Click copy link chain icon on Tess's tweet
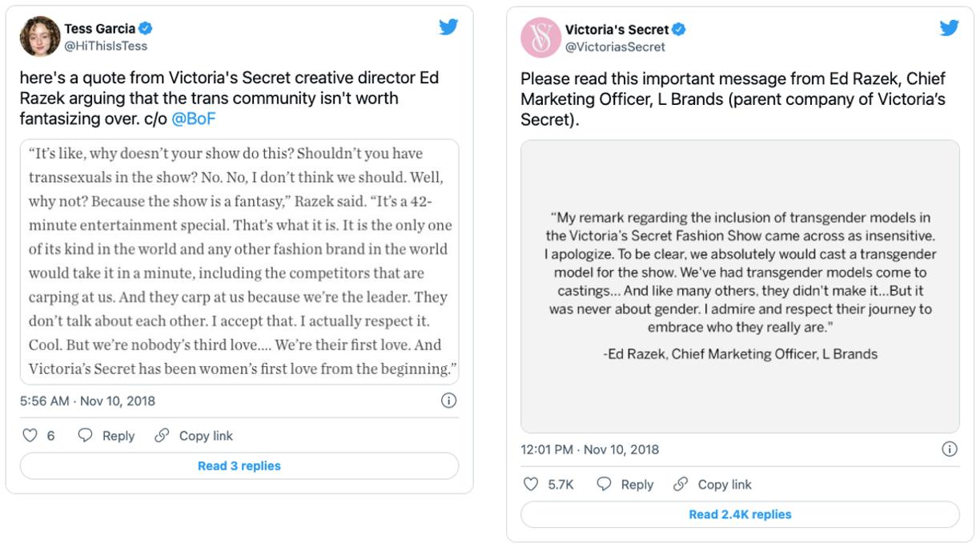 click(x=162, y=436)
